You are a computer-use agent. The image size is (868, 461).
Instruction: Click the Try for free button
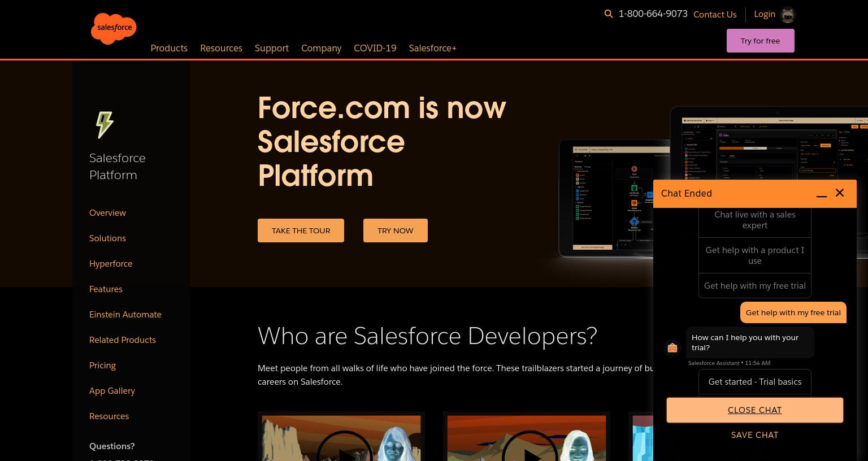coord(761,41)
